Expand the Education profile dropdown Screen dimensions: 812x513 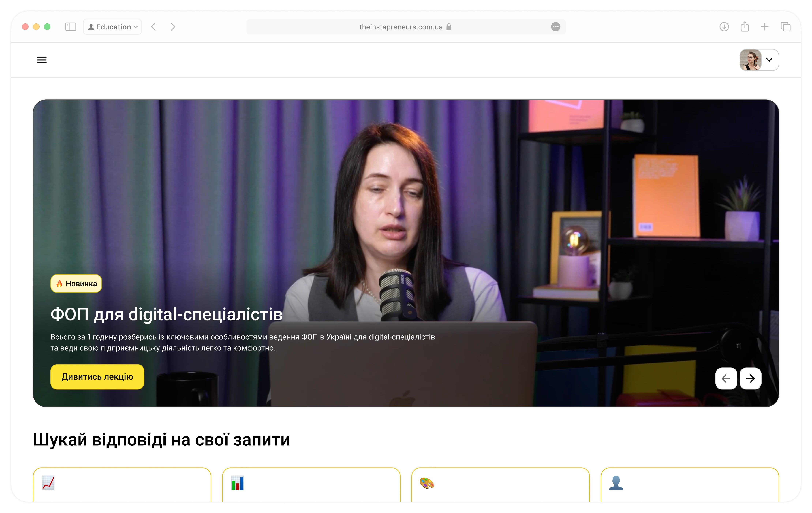tap(113, 27)
